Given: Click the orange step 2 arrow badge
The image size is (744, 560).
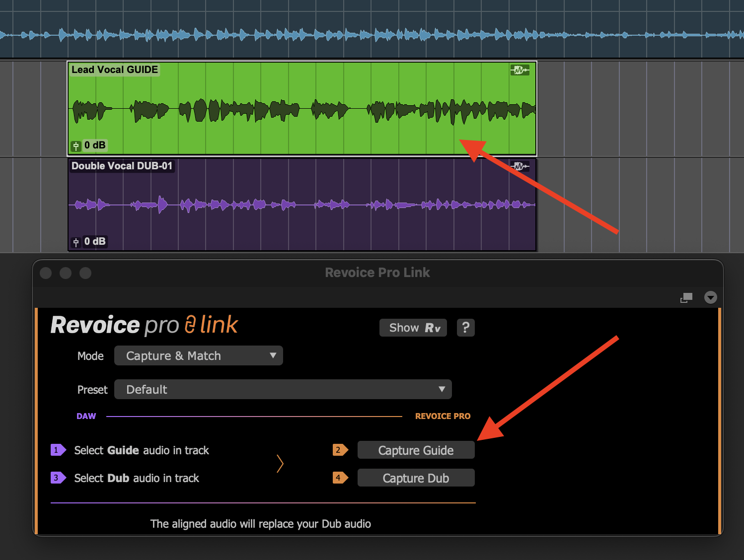Looking at the screenshot, I should [340, 450].
